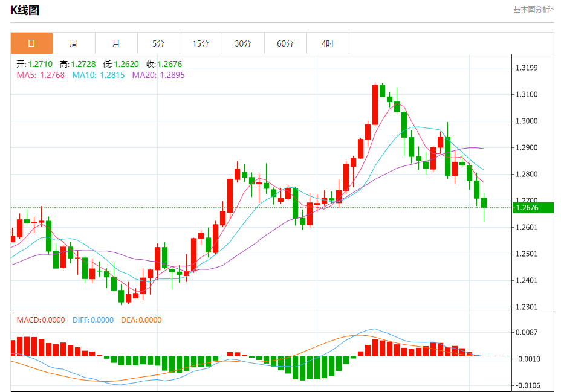Image resolution: width=561 pixels, height=392 pixels.
Task: Click the 1.3100 price axis label
Action: point(527,94)
